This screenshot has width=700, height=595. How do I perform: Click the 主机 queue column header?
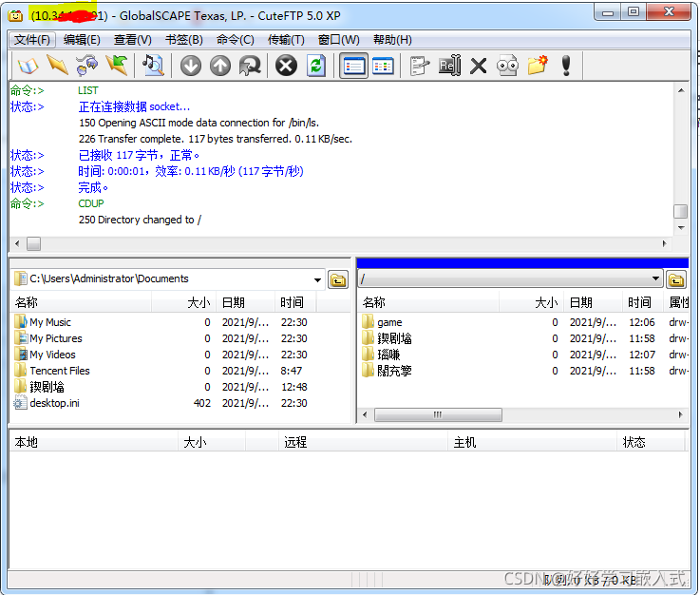click(x=532, y=442)
